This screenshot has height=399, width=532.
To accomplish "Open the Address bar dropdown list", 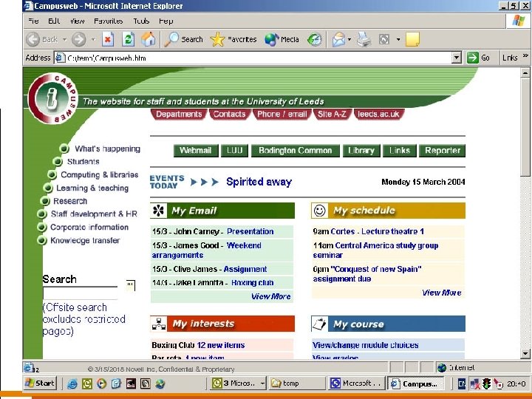I will [457, 58].
